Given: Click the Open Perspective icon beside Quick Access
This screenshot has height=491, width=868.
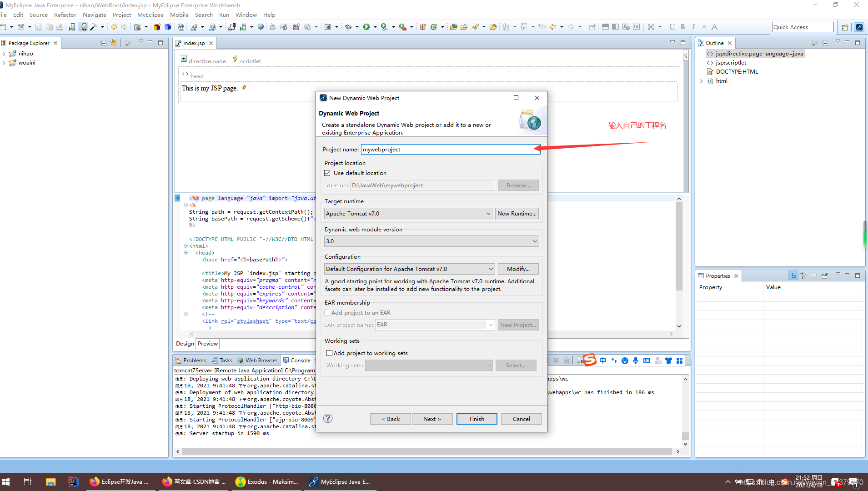Looking at the screenshot, I should point(845,27).
